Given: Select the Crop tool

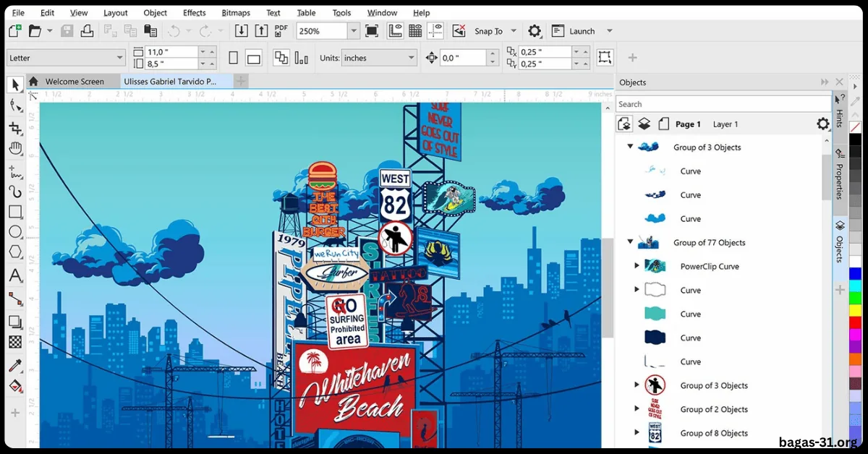Looking at the screenshot, I should (14, 127).
